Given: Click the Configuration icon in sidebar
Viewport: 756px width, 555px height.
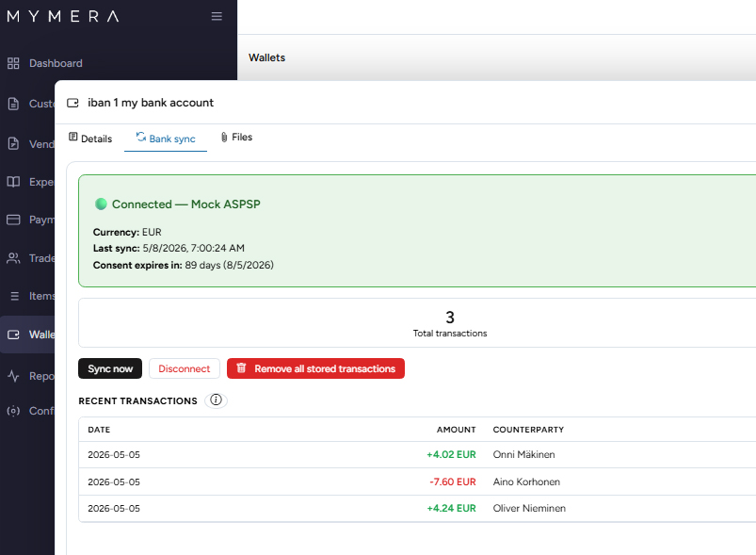Looking at the screenshot, I should 13,411.
